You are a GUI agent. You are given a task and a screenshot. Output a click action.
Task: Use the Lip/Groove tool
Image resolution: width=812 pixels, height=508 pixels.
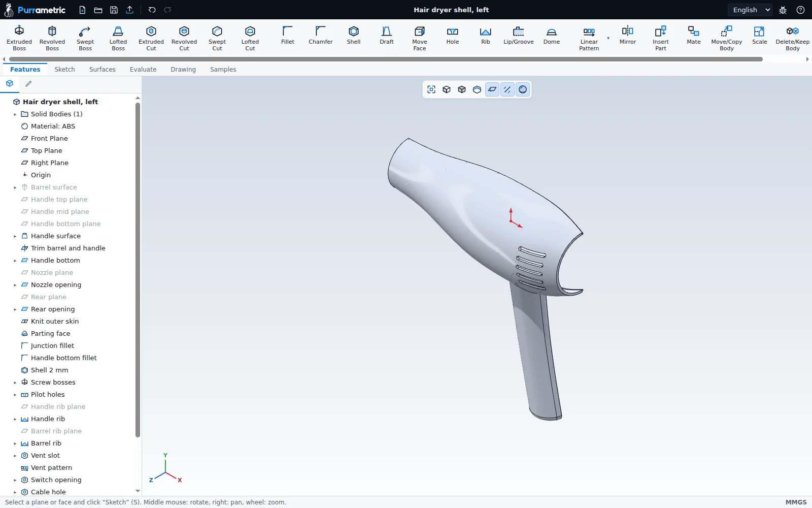[519, 35]
